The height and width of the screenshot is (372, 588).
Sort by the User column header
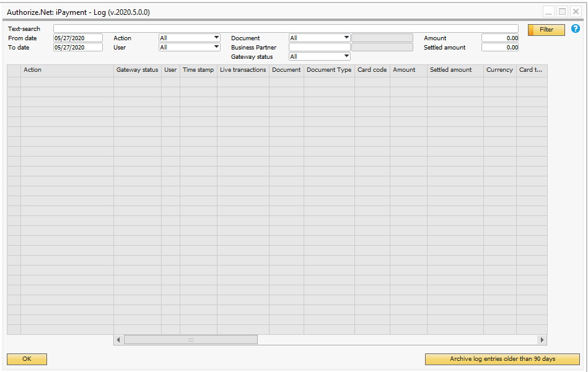[x=170, y=70]
